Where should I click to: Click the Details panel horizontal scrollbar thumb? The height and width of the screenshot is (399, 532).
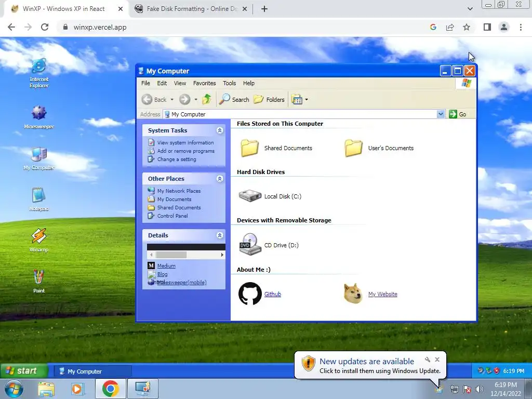click(171, 255)
